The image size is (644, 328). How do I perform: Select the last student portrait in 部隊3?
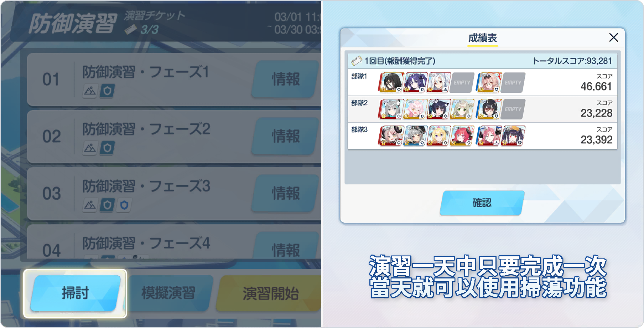tap(513, 136)
